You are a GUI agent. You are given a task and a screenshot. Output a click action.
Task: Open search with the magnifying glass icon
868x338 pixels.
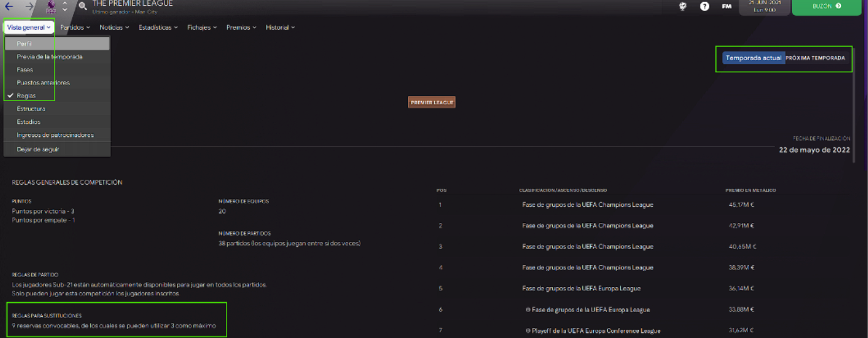coord(83,6)
